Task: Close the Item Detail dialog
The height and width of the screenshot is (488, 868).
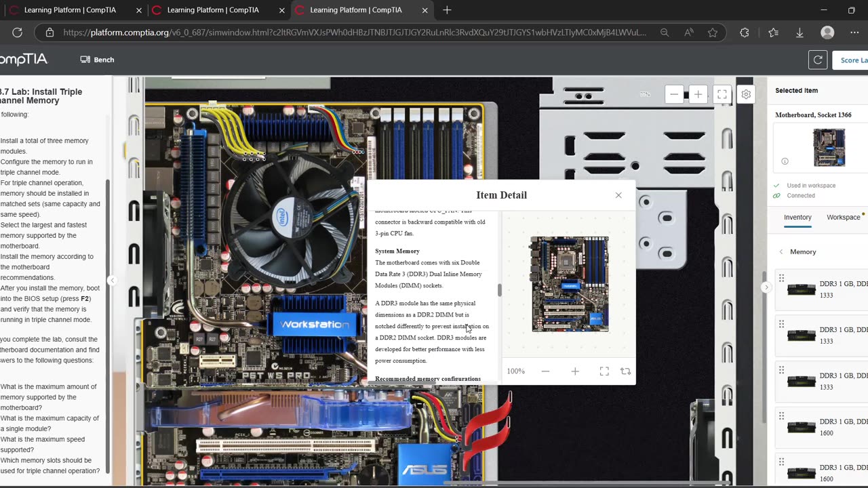Action: 618,195
